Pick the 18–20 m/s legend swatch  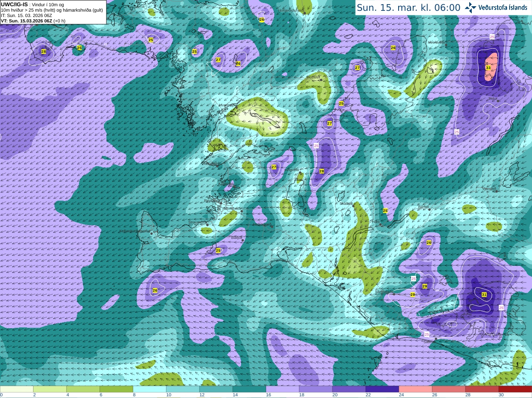[x=316, y=389]
